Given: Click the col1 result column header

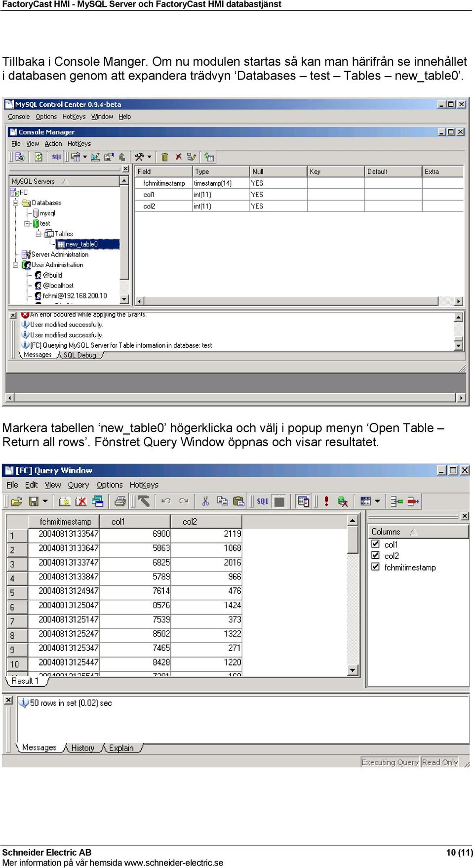Looking at the screenshot, I should coord(135,522).
